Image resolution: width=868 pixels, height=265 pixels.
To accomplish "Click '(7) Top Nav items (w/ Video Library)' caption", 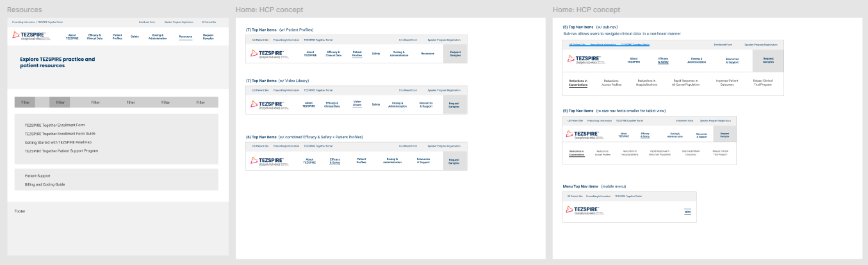I will [x=279, y=80].
